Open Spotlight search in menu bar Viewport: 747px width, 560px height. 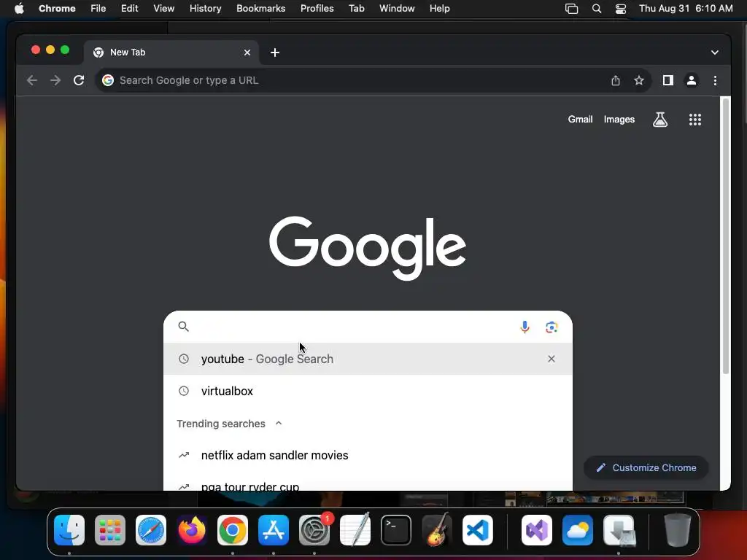point(597,8)
